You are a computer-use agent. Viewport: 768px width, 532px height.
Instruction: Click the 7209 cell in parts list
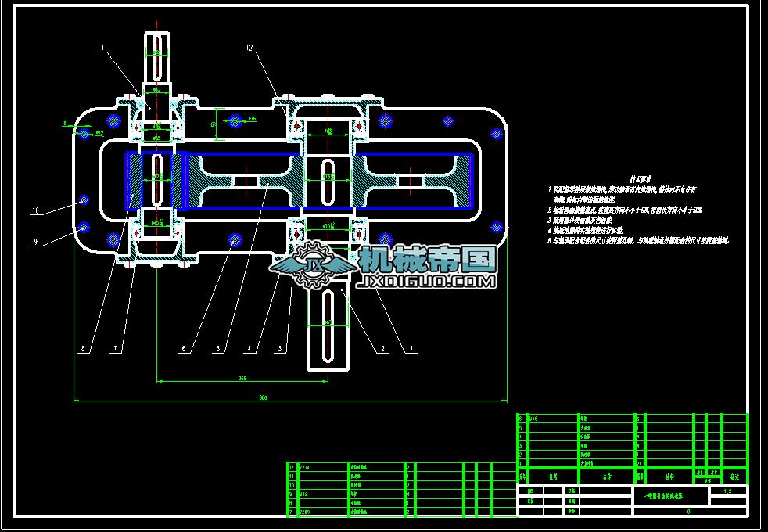pyautogui.click(x=305, y=512)
